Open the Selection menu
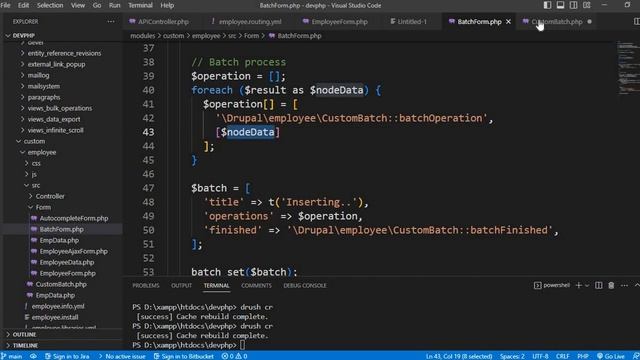This screenshot has width=640, height=360. pyautogui.click(x=50, y=5)
